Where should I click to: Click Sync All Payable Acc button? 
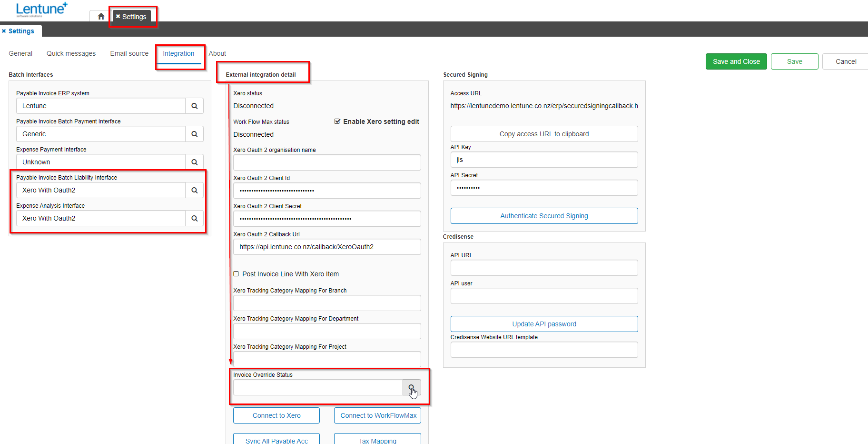(276, 439)
